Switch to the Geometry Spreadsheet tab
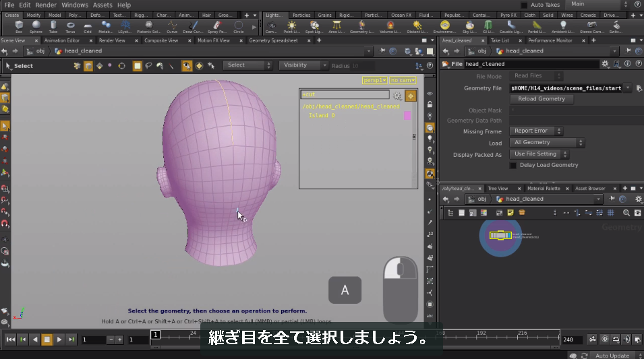 tap(273, 40)
